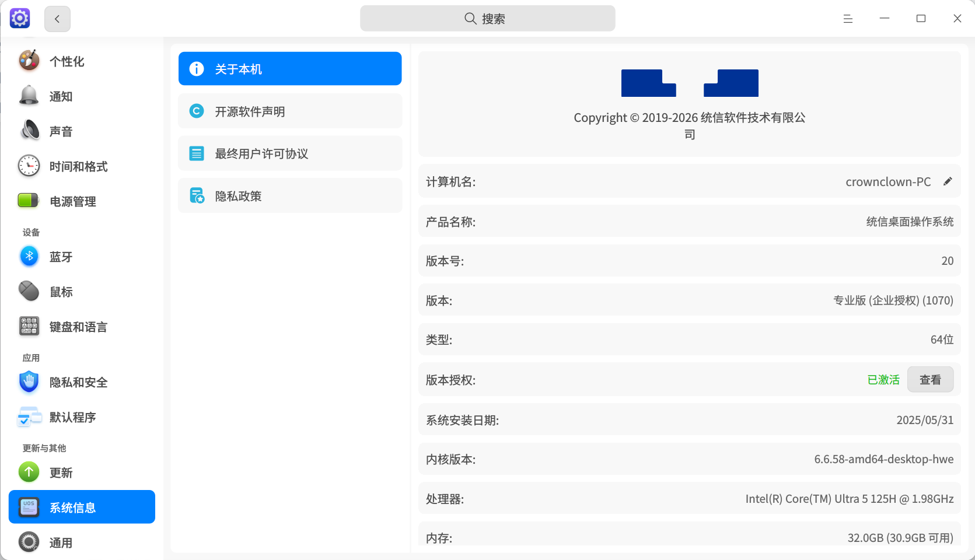Click the pencil icon to edit computer name
The height and width of the screenshot is (560, 975).
[948, 181]
